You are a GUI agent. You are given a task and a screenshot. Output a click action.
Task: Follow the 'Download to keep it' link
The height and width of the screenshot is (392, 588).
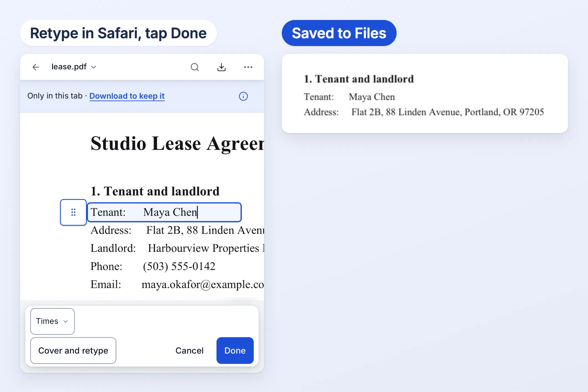pos(127,96)
